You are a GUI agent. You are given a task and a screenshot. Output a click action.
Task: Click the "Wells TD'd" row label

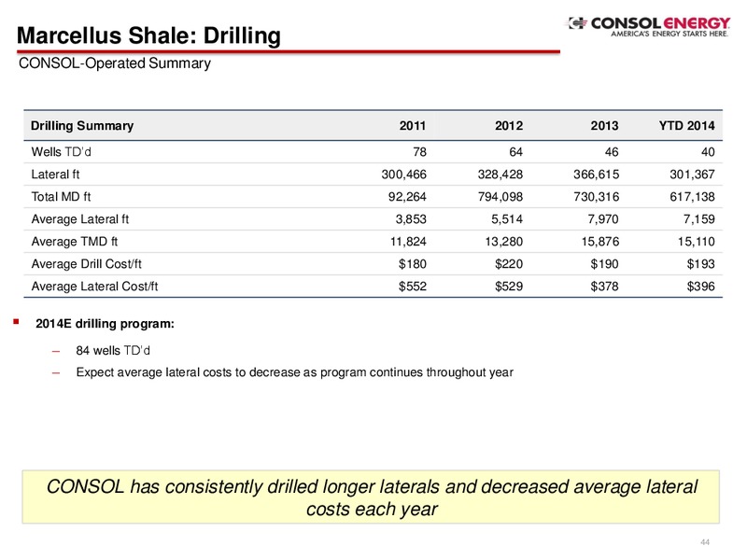61,152
